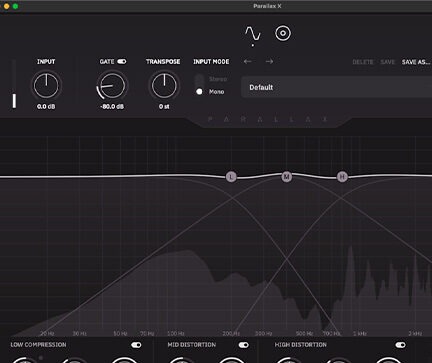Select the M band crossover node

click(286, 177)
